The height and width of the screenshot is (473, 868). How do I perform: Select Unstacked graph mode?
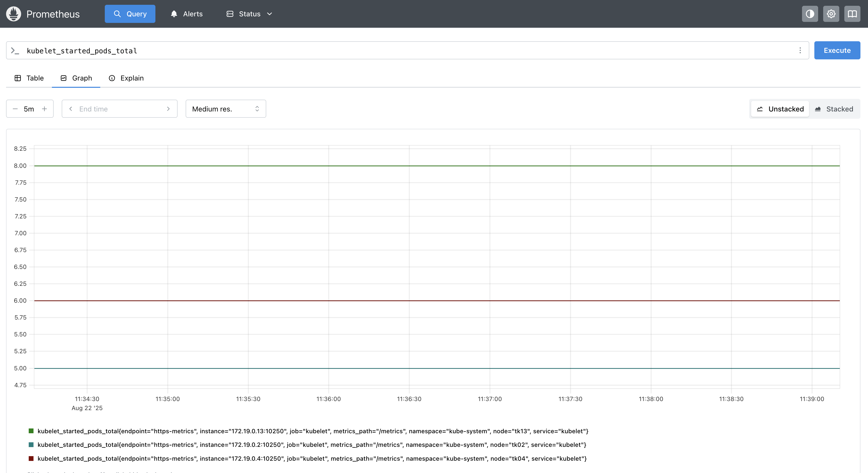click(780, 109)
